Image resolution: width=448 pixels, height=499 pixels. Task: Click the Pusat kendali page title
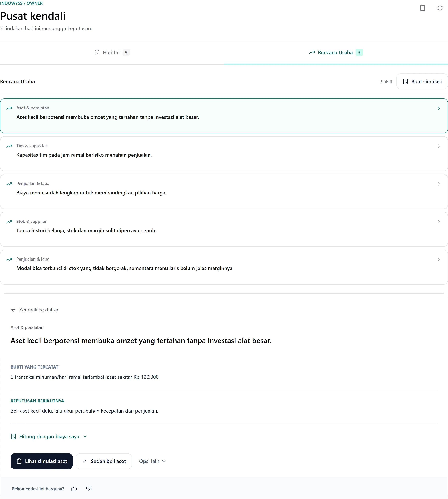tap(33, 16)
